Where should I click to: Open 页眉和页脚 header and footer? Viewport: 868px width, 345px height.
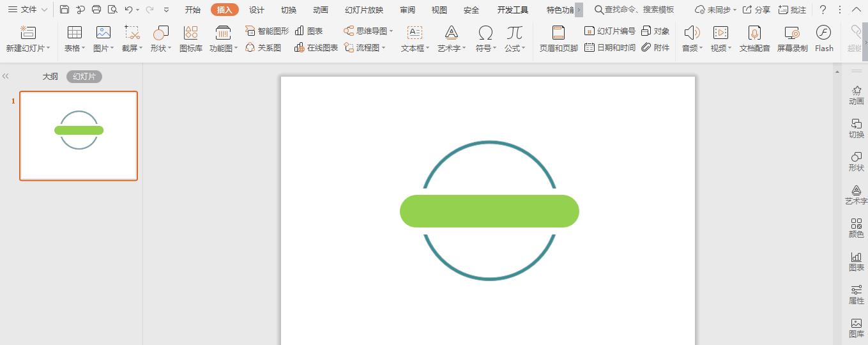(558, 39)
